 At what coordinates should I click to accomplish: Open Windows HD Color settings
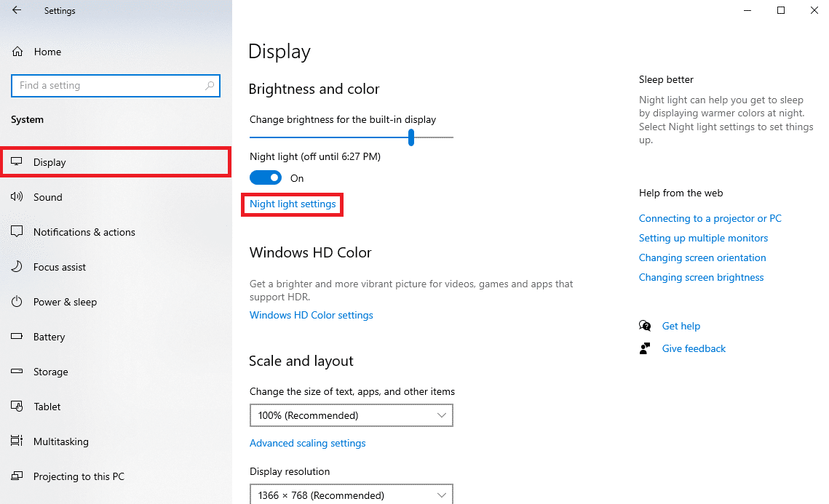pyautogui.click(x=311, y=314)
